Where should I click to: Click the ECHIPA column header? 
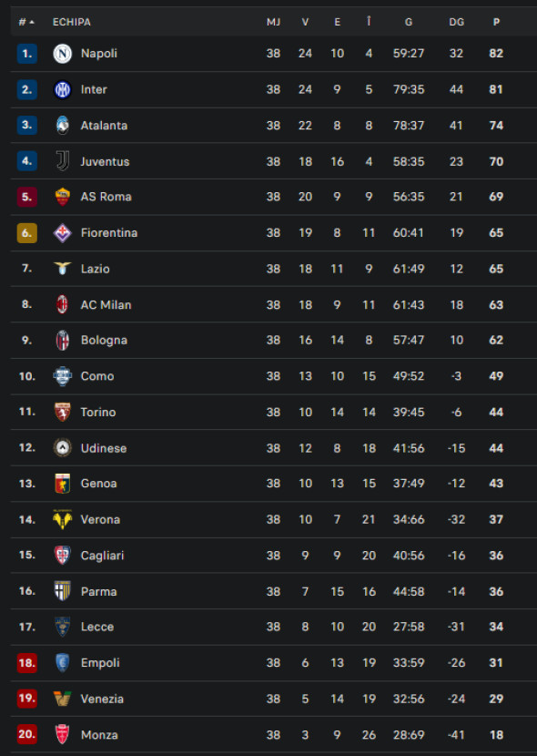coord(71,22)
